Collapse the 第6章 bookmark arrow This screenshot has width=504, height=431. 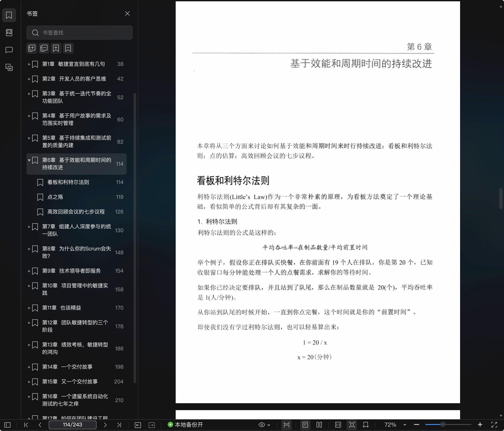point(29,160)
